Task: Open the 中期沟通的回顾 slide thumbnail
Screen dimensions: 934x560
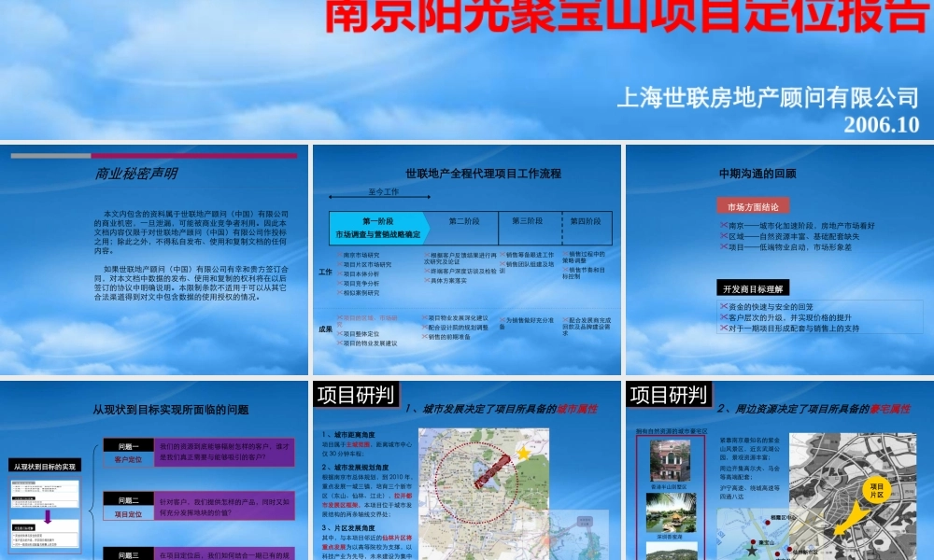Action: 780,259
